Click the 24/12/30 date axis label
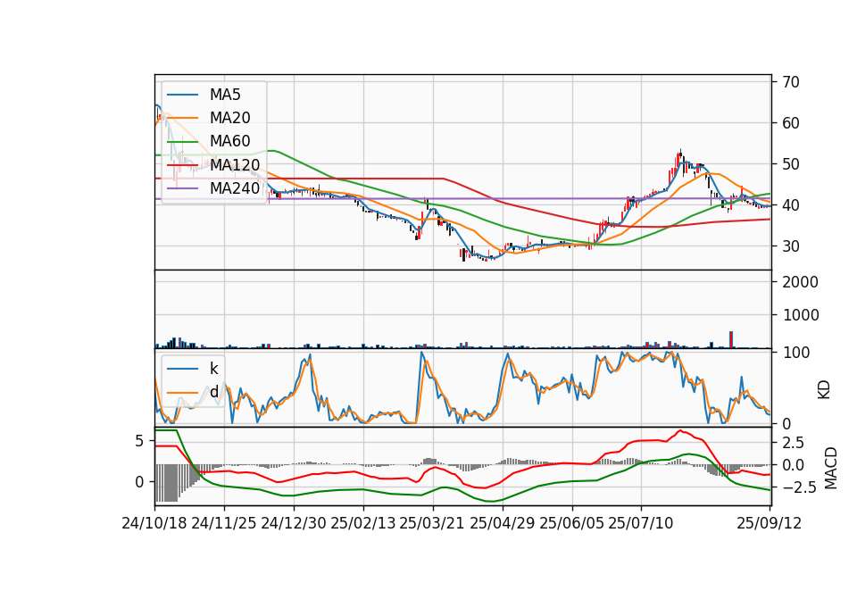The image size is (857, 616). coord(294,523)
